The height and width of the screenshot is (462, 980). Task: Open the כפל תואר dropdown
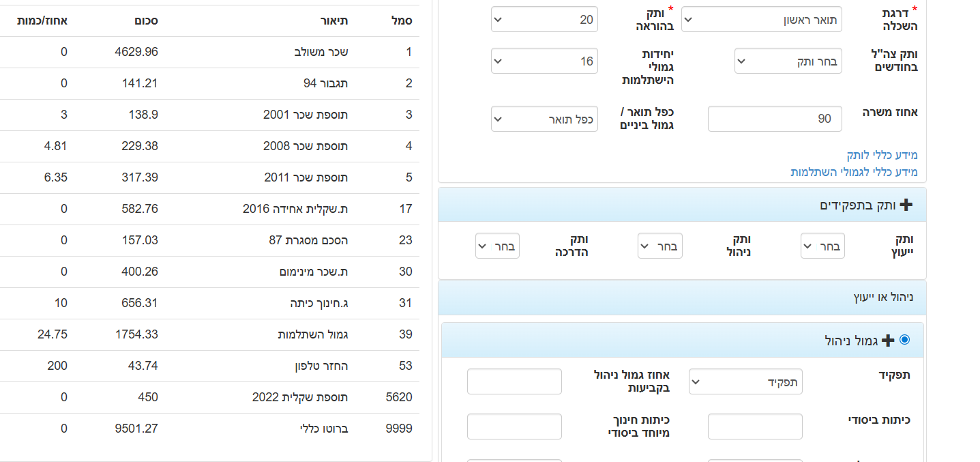point(544,119)
